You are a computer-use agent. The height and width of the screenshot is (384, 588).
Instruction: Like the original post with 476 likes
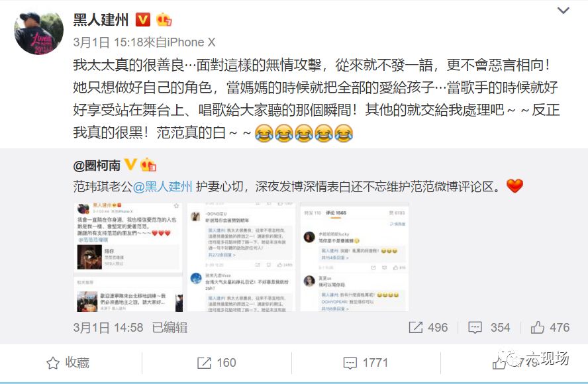[x=550, y=327]
